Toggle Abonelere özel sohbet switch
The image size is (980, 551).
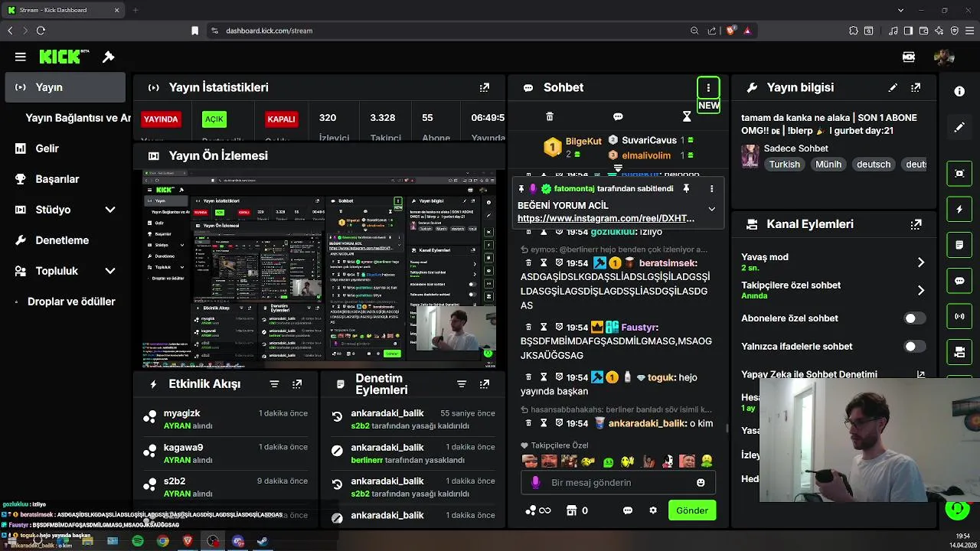pyautogui.click(x=914, y=318)
